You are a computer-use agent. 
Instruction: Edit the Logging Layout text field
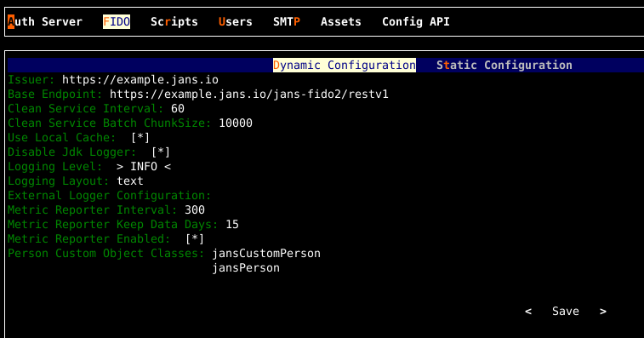[x=130, y=181]
